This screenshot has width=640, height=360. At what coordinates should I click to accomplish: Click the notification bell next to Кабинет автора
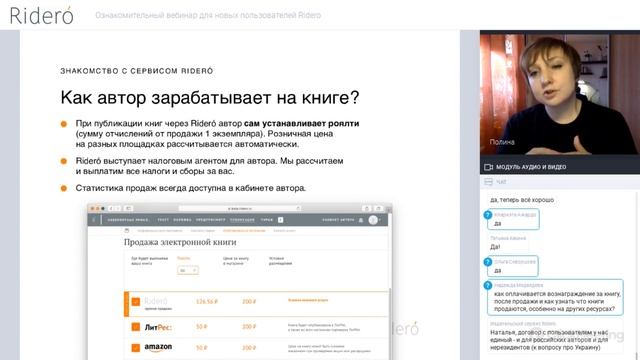pyautogui.click(x=361, y=220)
